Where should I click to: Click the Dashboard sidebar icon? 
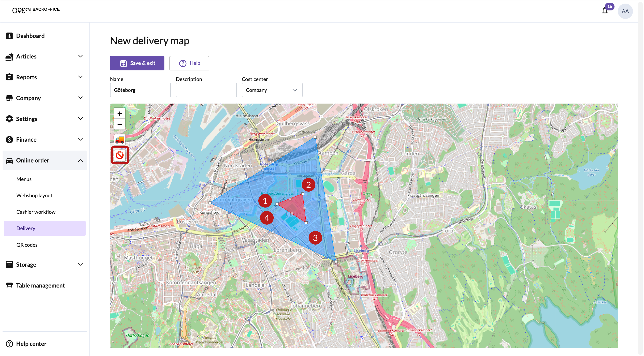click(x=10, y=36)
